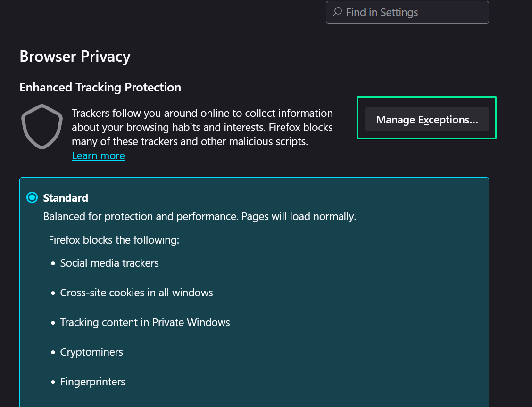Click the bullet beside Social media trackers
This screenshot has height=407, width=532.
[x=53, y=263]
